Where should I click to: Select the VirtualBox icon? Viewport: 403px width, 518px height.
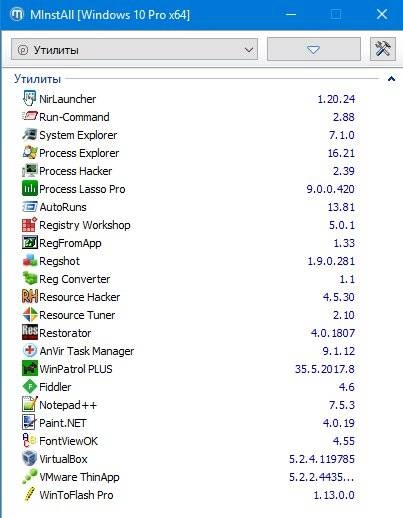(x=30, y=459)
